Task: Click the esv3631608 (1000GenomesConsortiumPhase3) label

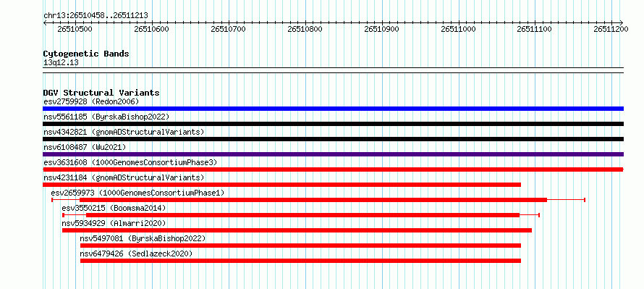Action: (x=130, y=162)
